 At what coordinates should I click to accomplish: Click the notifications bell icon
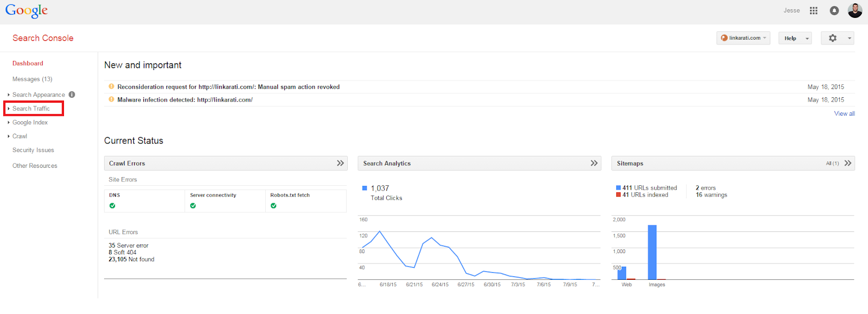coord(834,10)
